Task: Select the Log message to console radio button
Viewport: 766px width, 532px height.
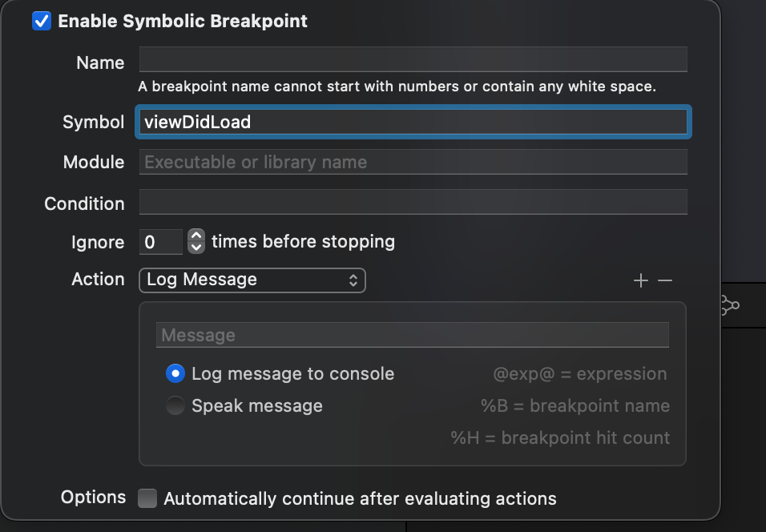Action: click(175, 373)
